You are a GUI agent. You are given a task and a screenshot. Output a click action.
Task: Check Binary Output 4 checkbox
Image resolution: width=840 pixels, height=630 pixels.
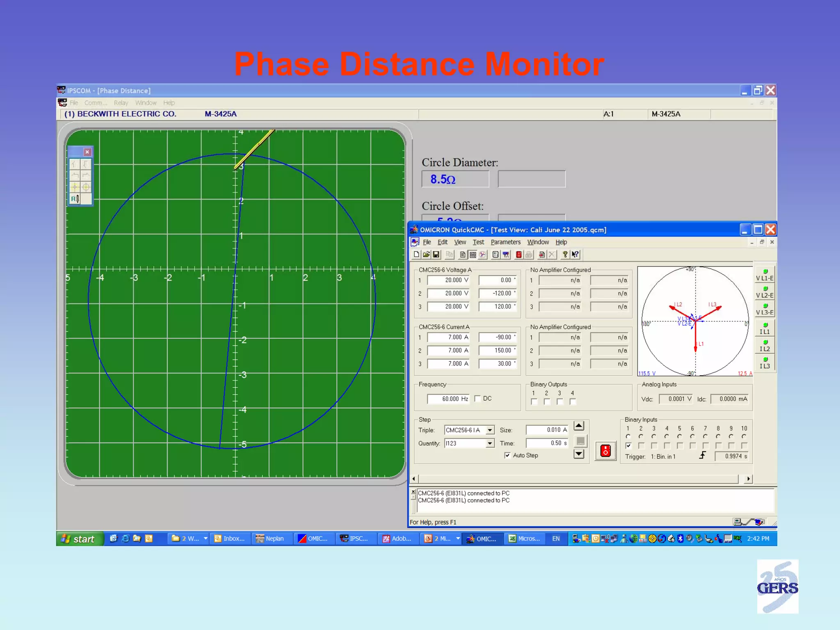pos(573,402)
